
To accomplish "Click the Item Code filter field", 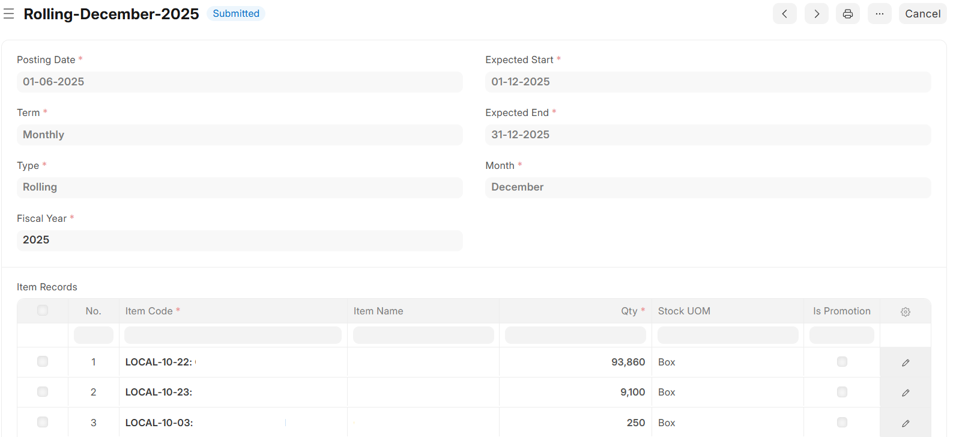I will click(232, 335).
